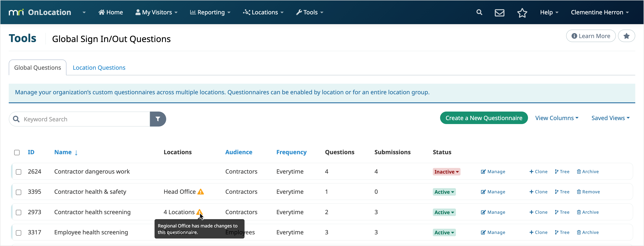Screen dimensions: 644x246
Task: Click the filter funnel button beside the search box
Action: 158,119
